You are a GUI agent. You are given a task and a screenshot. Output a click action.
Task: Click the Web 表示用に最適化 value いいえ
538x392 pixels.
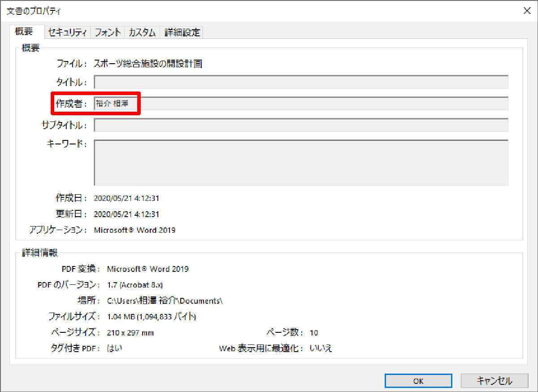click(x=321, y=348)
